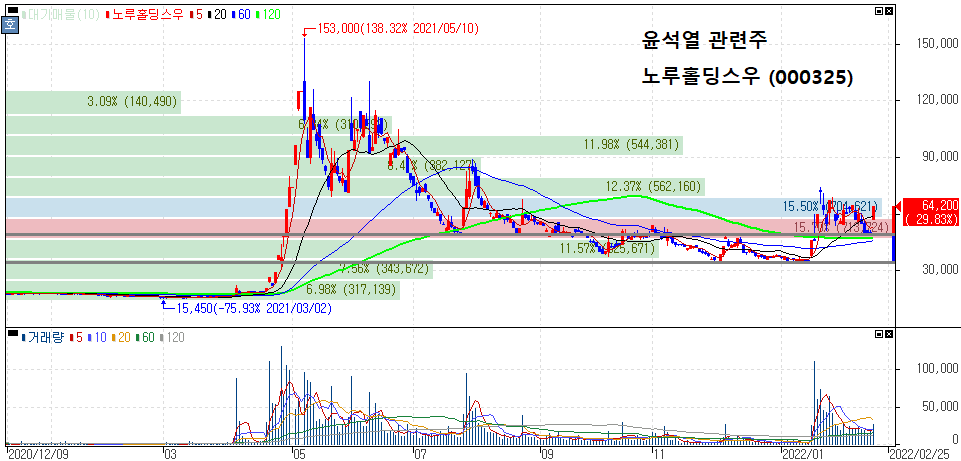The width and height of the screenshot is (961, 461).
Task: Select the upper gray horizontal support line
Action: coord(448,234)
